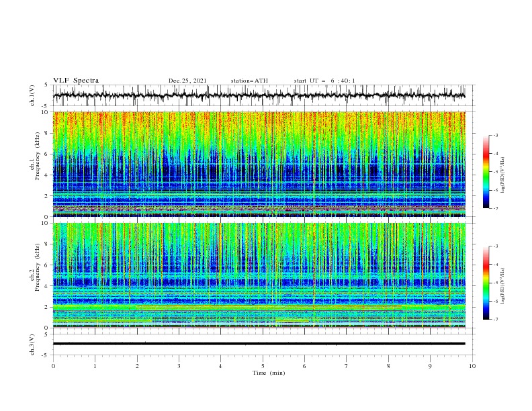
Task: Click the ch.1 waveform trace plot
Action: [x=259, y=95]
